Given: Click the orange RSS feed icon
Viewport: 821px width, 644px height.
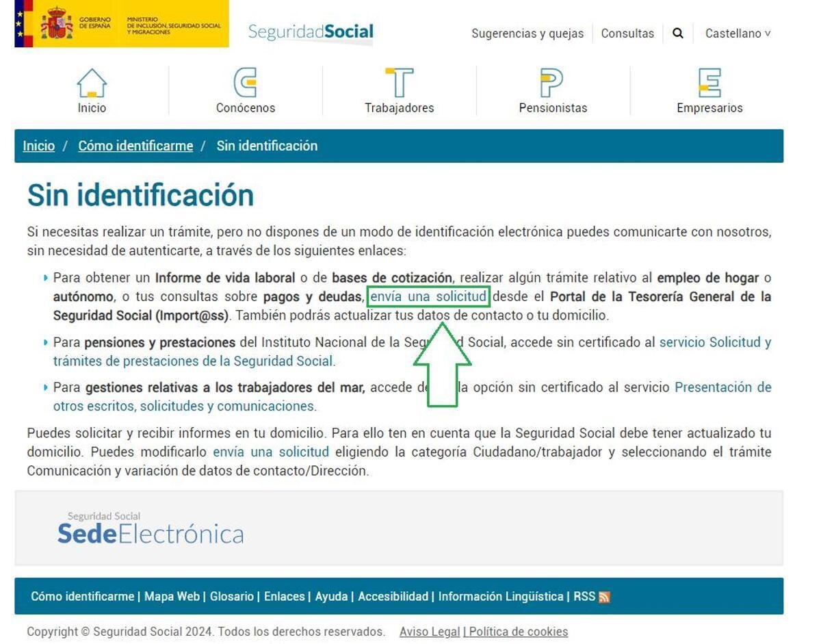Looking at the screenshot, I should coord(604,597).
